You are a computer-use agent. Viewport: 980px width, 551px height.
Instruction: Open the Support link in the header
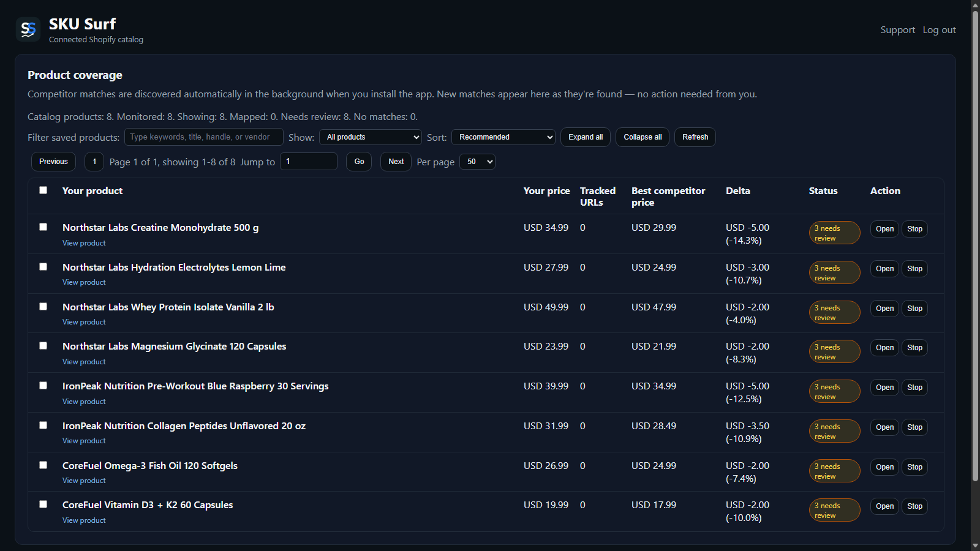[x=897, y=30]
